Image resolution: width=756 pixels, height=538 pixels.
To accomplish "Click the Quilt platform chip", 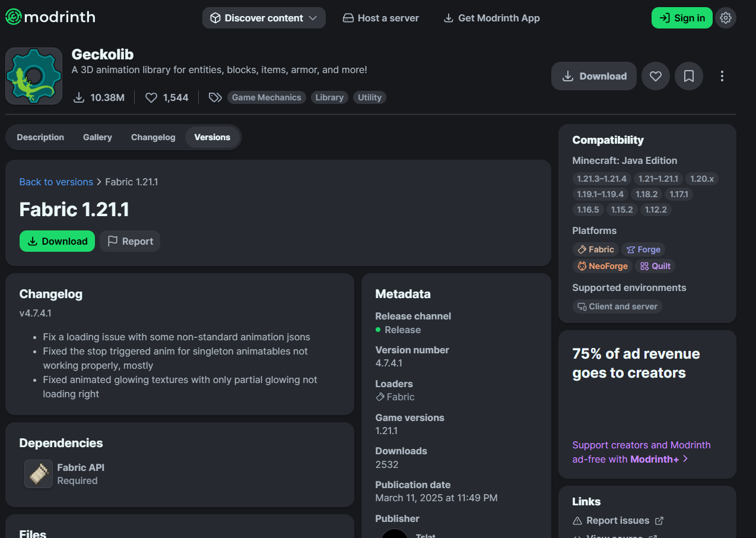I will [x=655, y=266].
